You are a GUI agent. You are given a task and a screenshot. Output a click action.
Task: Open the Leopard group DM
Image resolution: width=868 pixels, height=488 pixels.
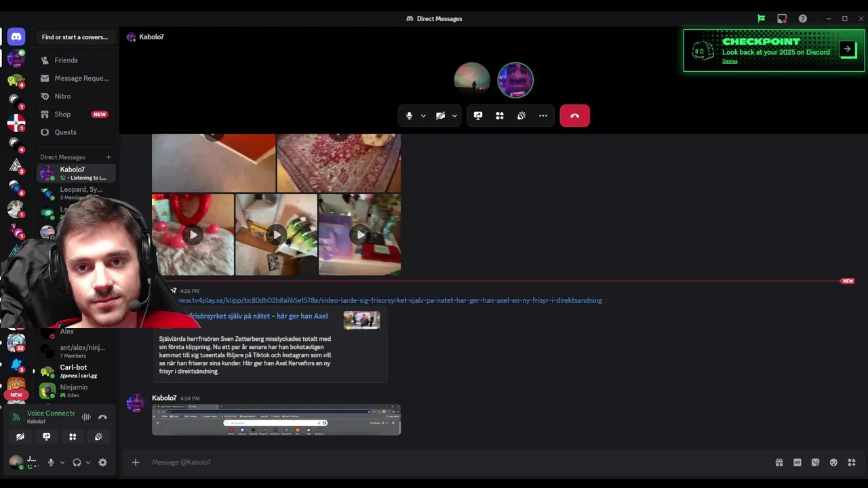[x=77, y=192]
